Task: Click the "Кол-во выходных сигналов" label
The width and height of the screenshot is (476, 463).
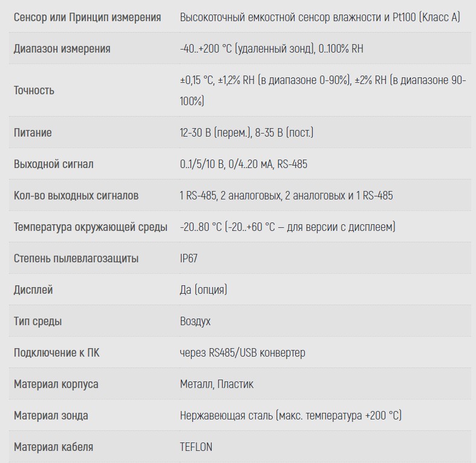Action: pyautogui.click(x=76, y=196)
